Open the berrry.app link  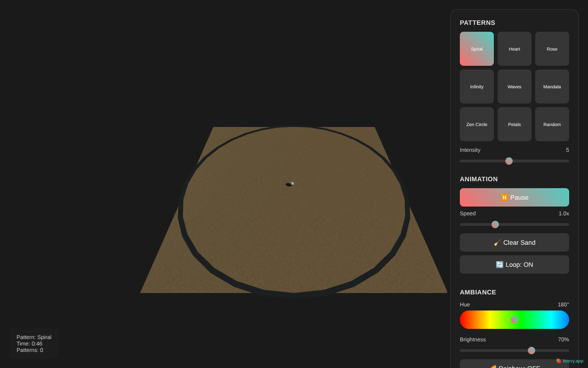570,361
